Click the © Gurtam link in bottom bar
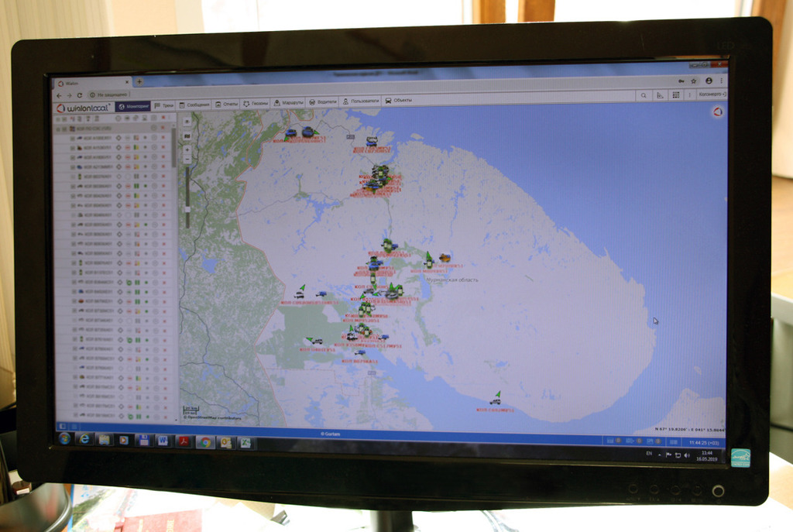 (x=330, y=434)
